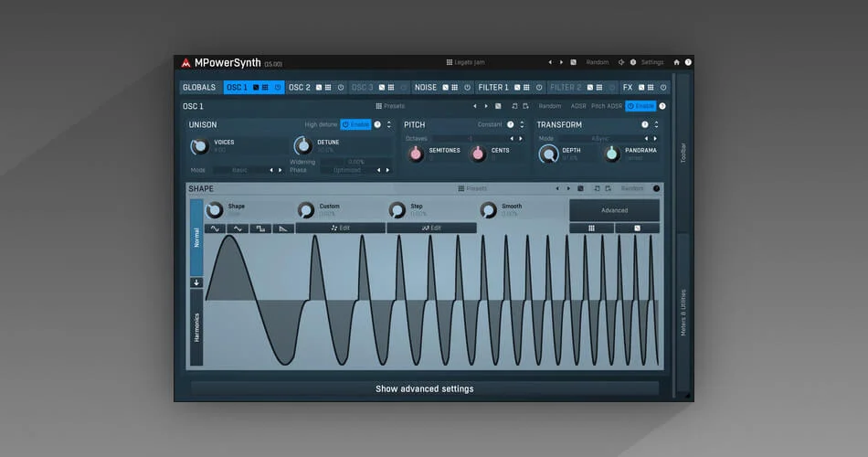The image size is (868, 457).
Task: Switch to the OSC 3 tab
Action: [x=362, y=88]
